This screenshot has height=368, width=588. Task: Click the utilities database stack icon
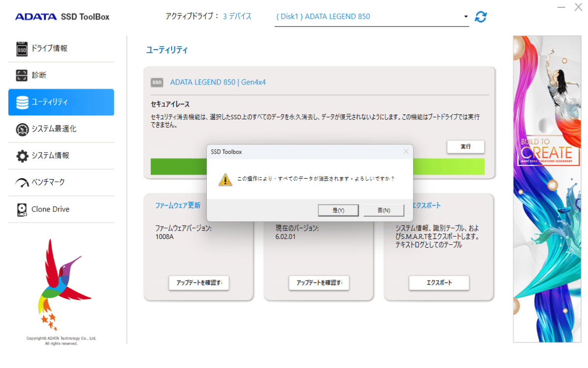pos(22,103)
